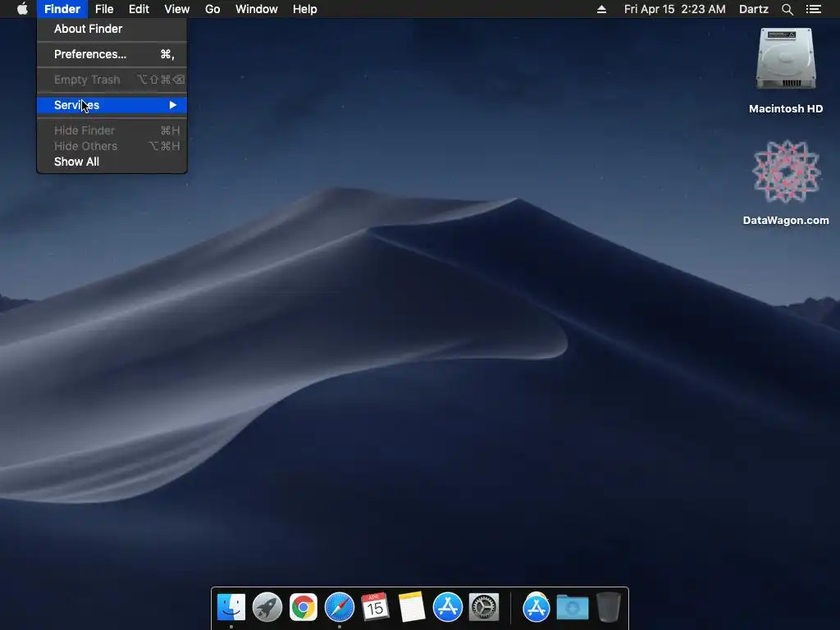Image resolution: width=840 pixels, height=630 pixels.
Task: Open the date and time menu
Action: coord(674,9)
